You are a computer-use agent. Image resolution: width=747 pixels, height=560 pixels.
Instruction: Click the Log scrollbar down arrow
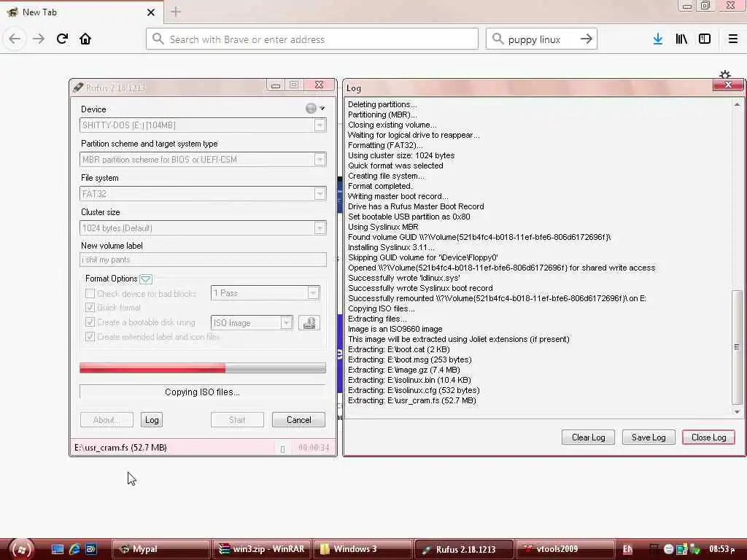pos(737,411)
